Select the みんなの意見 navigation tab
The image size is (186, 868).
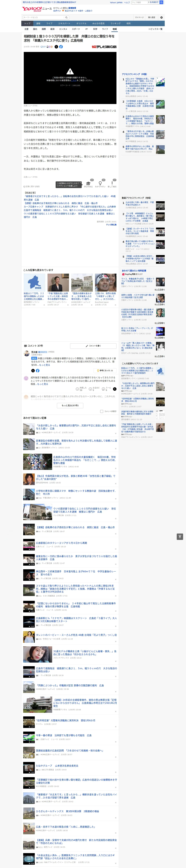pos(98,23)
